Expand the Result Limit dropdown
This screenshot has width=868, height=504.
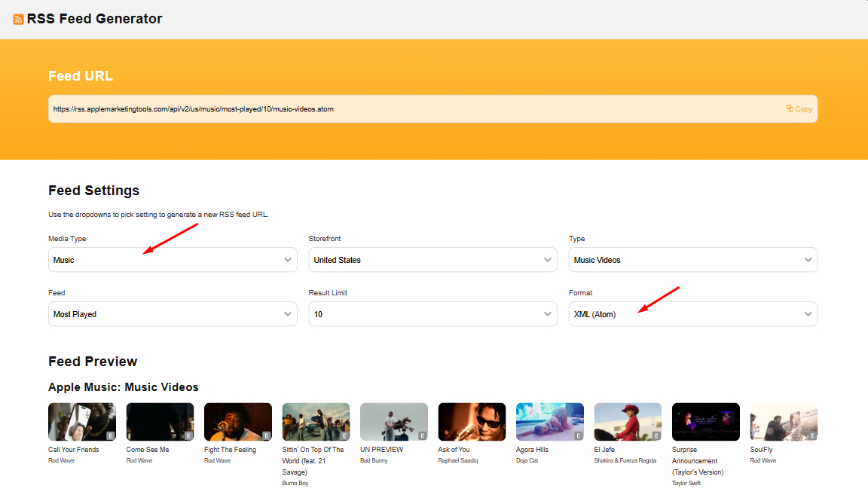pos(432,313)
